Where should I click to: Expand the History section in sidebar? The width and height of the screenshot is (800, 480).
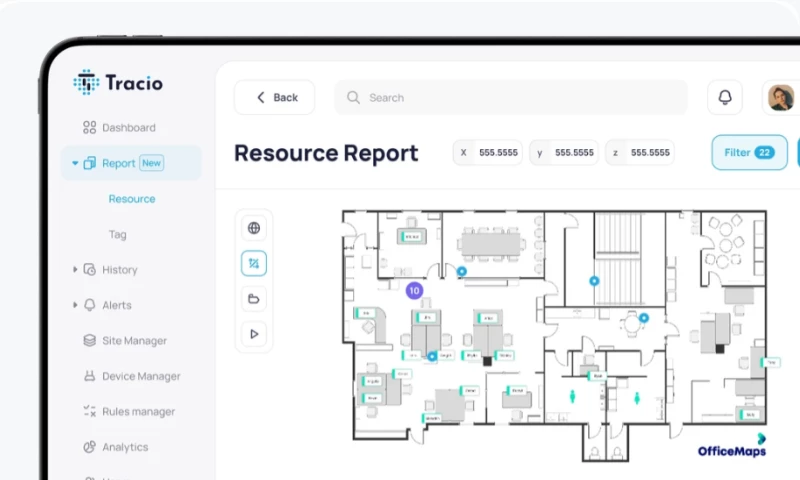(x=75, y=270)
